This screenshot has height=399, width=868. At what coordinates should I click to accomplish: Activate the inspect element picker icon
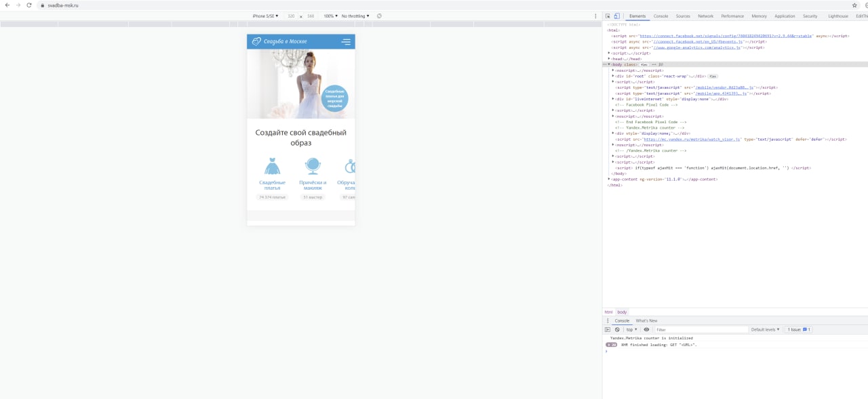[x=608, y=16]
